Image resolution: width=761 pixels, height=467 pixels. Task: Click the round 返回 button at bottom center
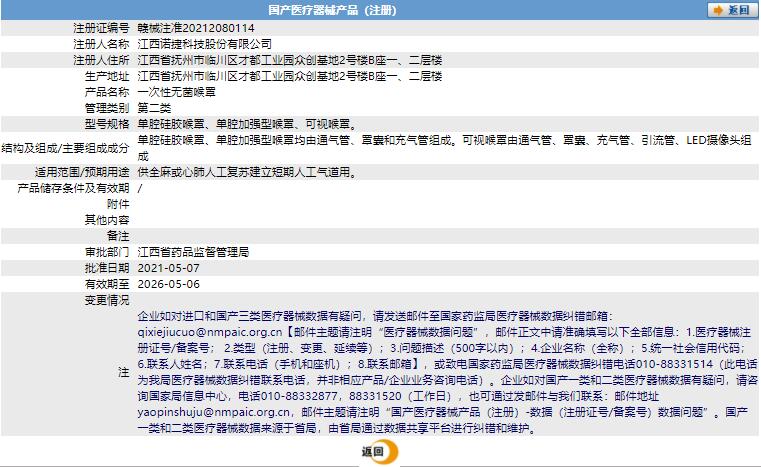pyautogui.click(x=380, y=451)
